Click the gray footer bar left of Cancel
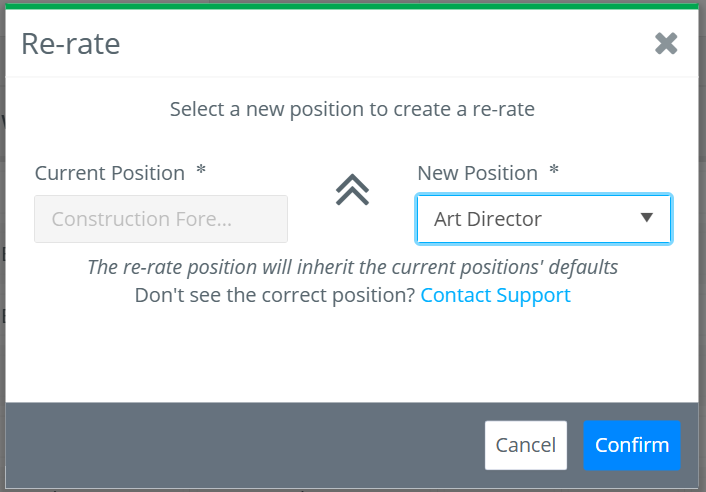The height and width of the screenshot is (492, 706). [x=245, y=445]
